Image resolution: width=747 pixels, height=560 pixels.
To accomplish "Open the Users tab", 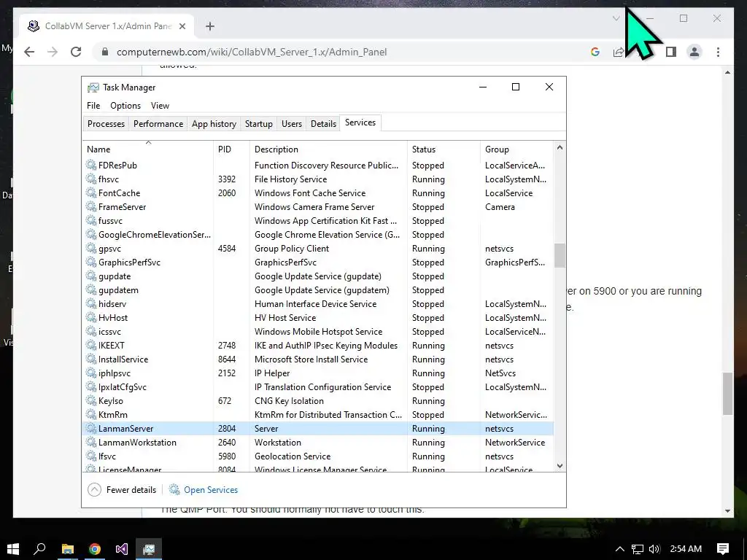I will click(292, 124).
